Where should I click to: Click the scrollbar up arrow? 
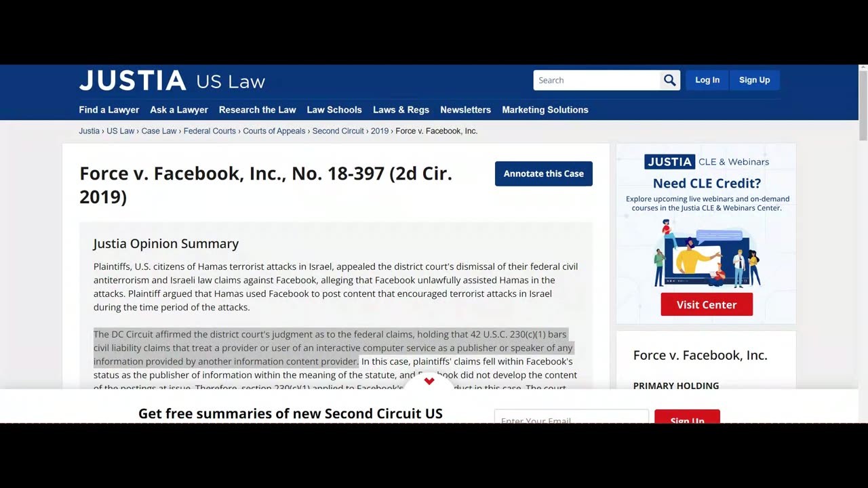[x=863, y=68]
